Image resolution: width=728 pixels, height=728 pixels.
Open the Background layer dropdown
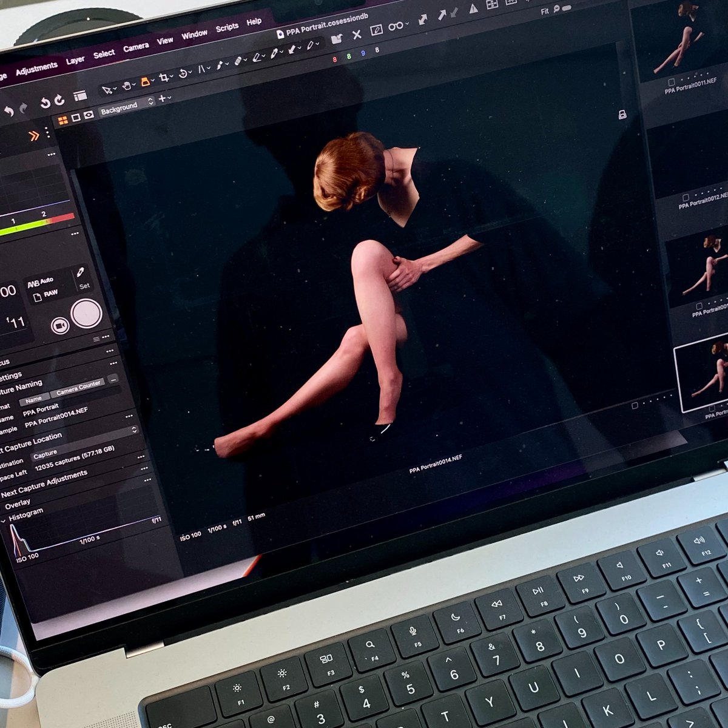pos(127,106)
